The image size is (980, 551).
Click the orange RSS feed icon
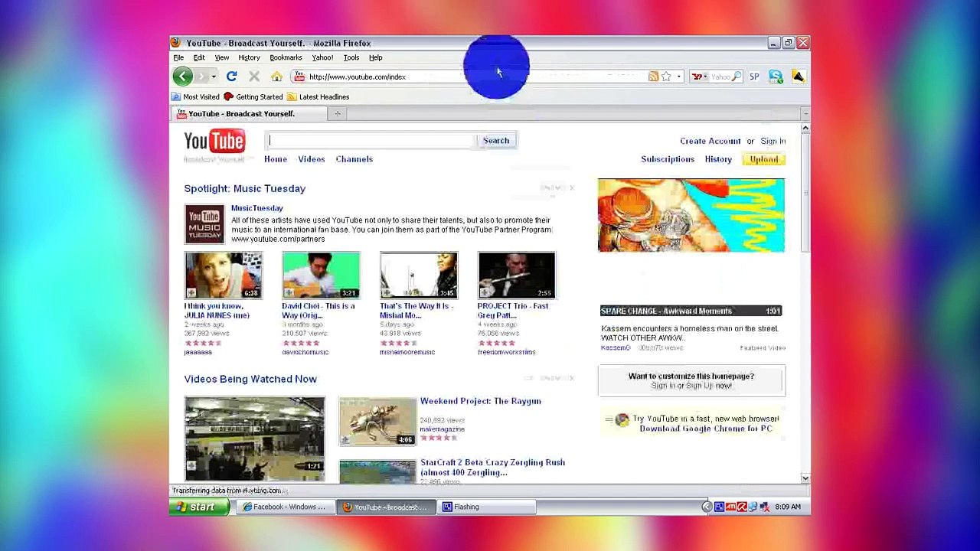(x=653, y=77)
